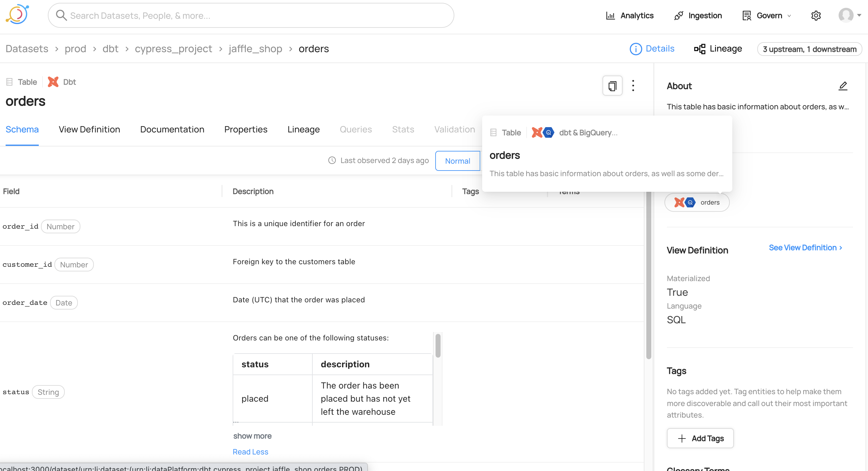Switch to the View Definition tab
This screenshot has height=471, width=868.
[x=89, y=130]
